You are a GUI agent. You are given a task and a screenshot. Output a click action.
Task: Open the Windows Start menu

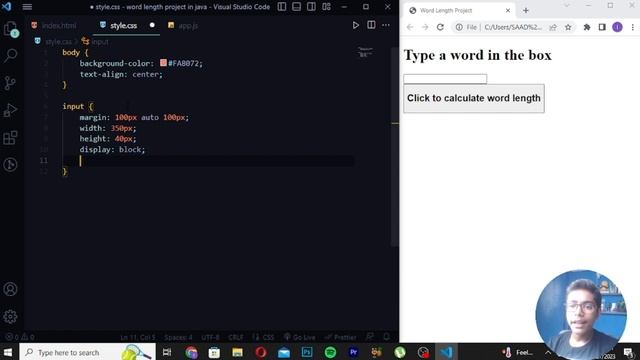[8, 352]
